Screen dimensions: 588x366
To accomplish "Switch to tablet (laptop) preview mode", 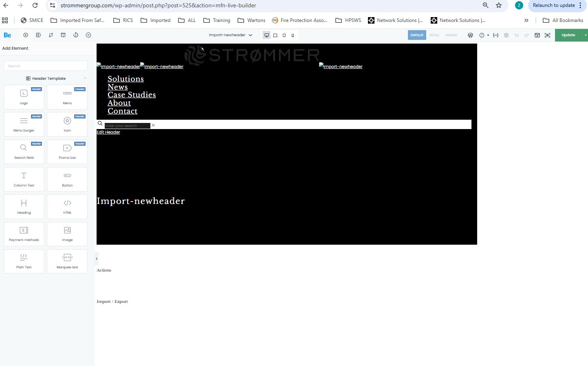I will [275, 35].
